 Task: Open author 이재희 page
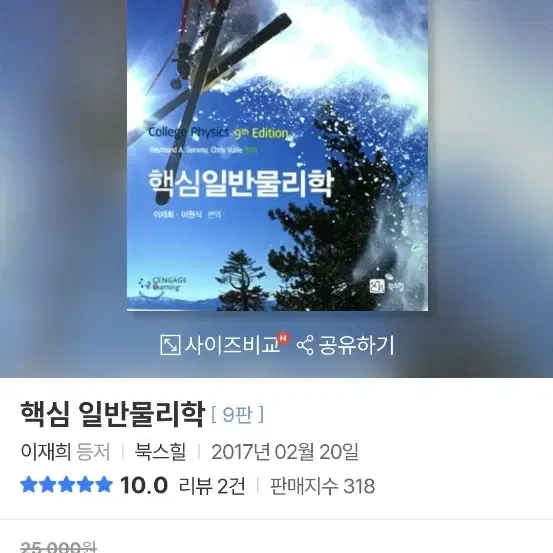pos(46,451)
